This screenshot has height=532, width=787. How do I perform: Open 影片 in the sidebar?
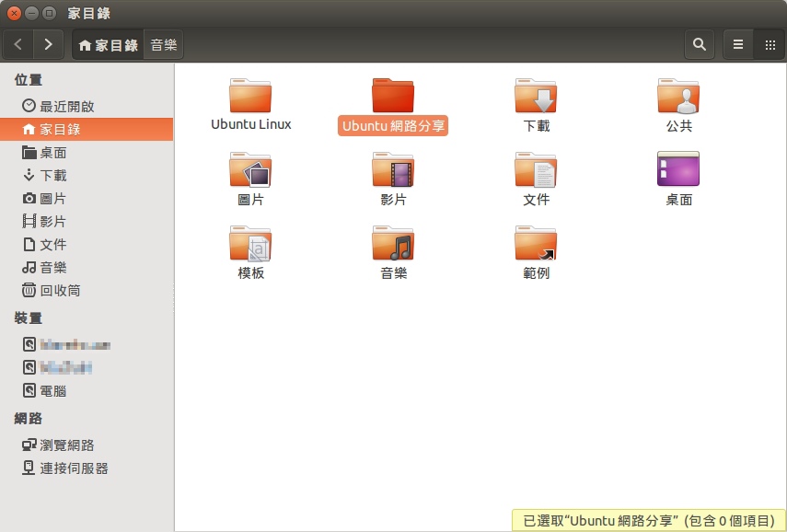(x=87, y=221)
